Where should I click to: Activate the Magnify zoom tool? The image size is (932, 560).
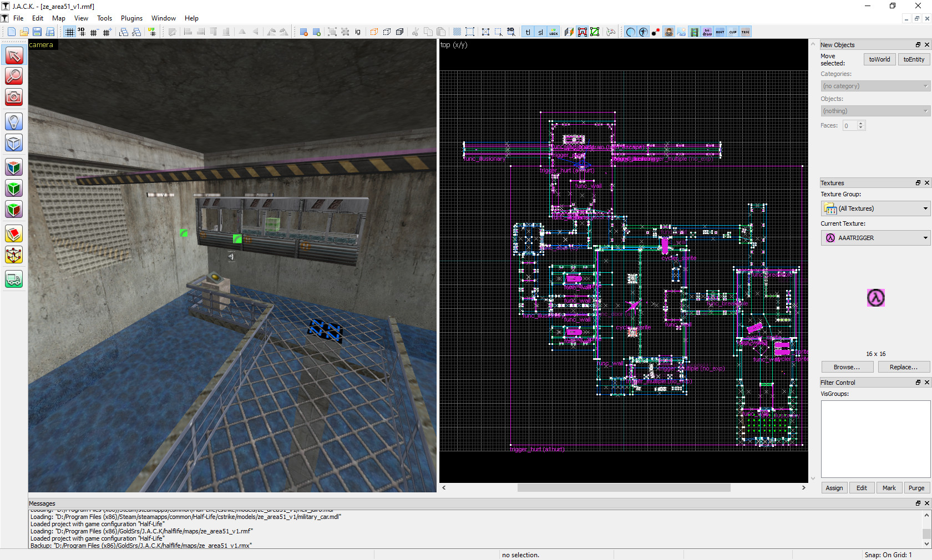(14, 76)
